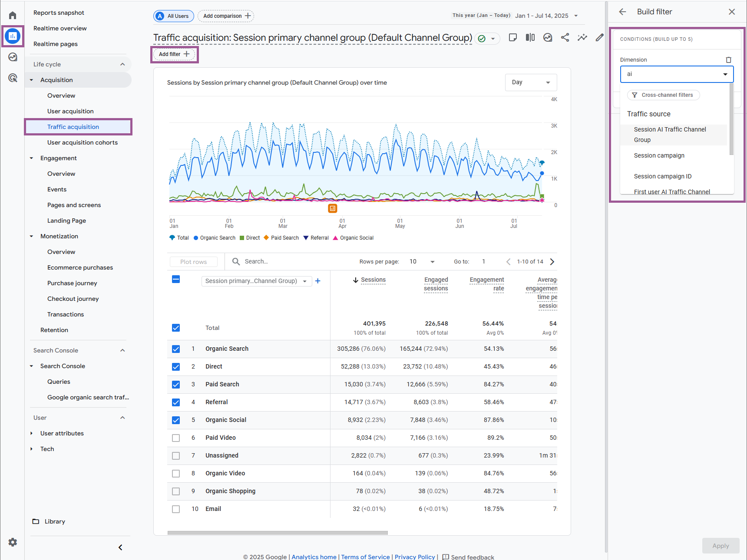
Task: Open the Dimension combo box arrow
Action: pyautogui.click(x=725, y=74)
